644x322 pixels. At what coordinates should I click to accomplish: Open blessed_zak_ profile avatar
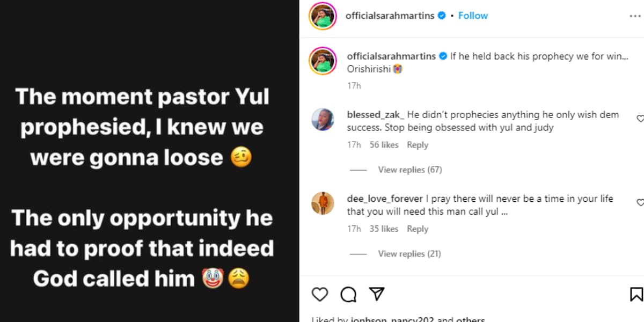[x=323, y=119]
